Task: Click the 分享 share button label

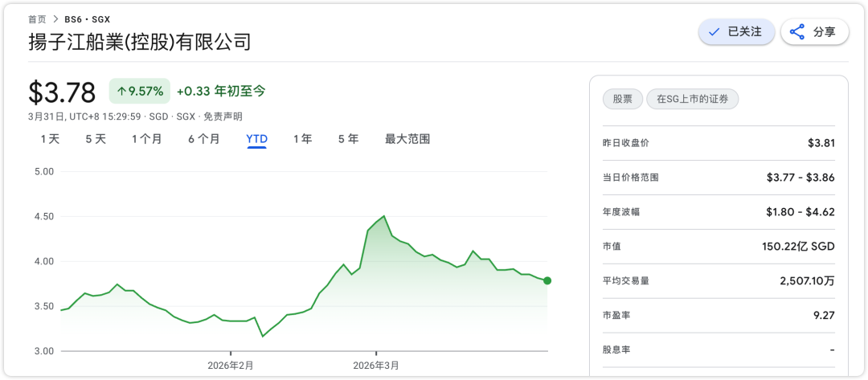Action: [825, 32]
